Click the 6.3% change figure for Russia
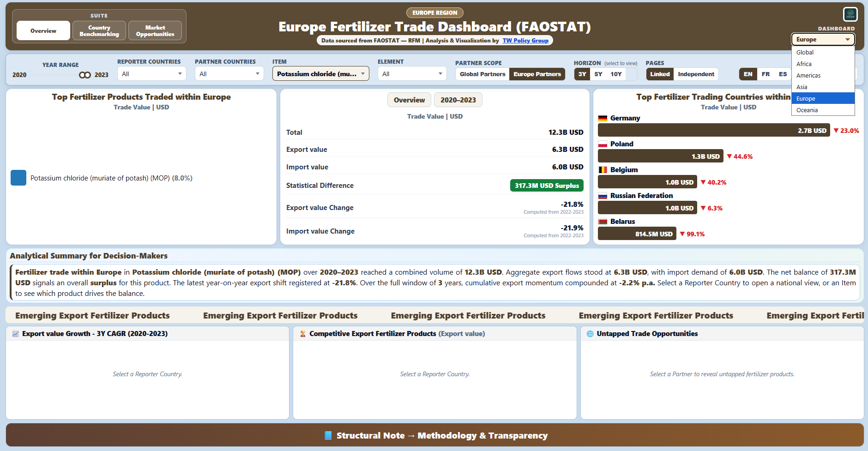868x451 pixels. coord(715,208)
